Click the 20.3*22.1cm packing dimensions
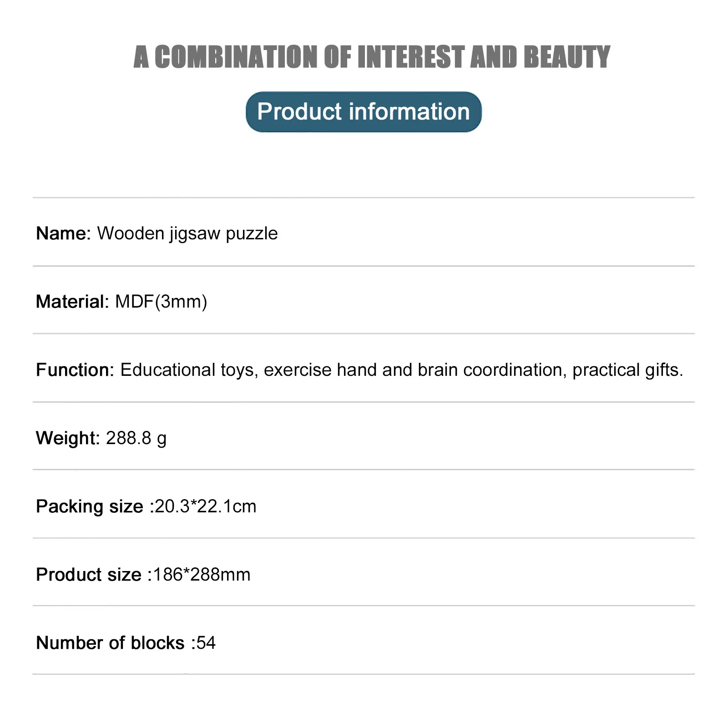 pos(206,506)
